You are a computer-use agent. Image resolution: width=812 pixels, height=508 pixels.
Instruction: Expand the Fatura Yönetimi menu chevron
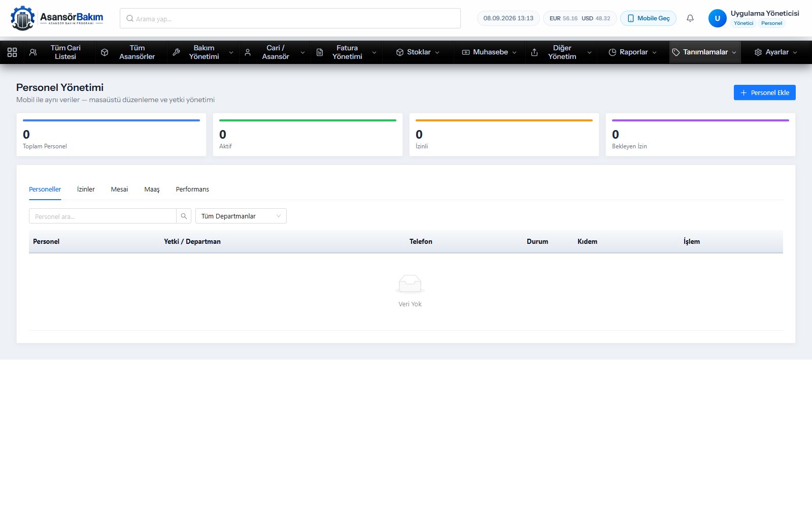(x=375, y=52)
